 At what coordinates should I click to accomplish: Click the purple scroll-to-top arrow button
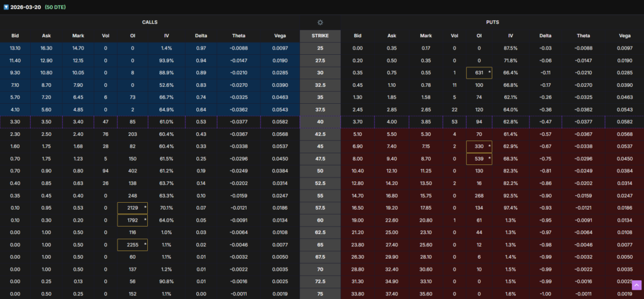click(x=636, y=285)
